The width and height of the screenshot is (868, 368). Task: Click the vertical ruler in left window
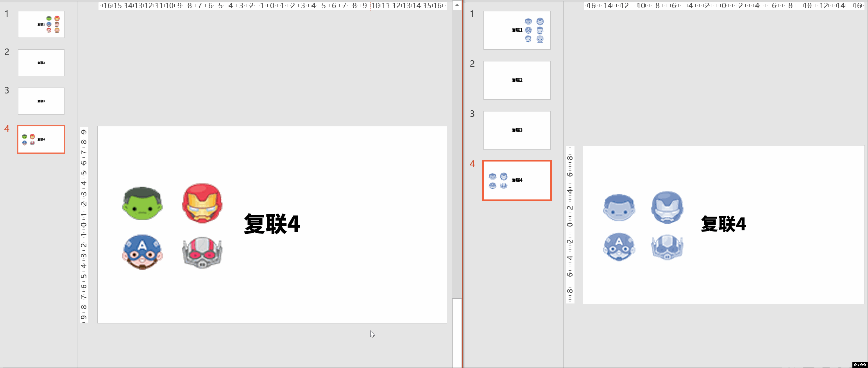tap(84, 224)
